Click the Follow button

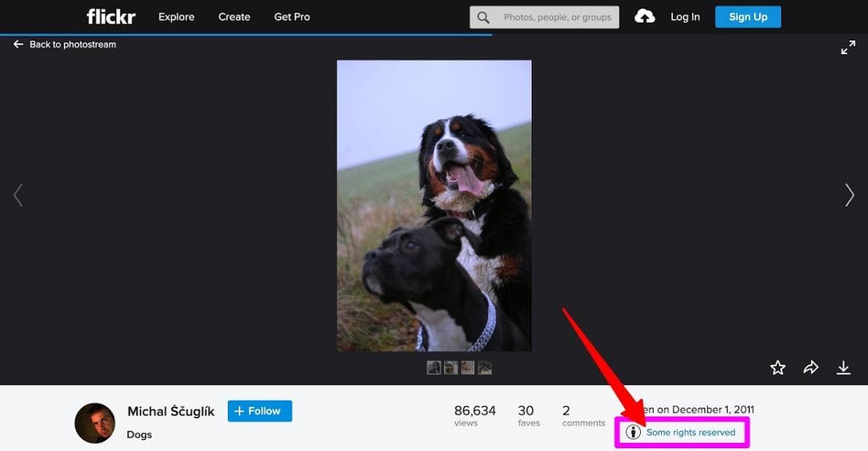click(x=259, y=411)
